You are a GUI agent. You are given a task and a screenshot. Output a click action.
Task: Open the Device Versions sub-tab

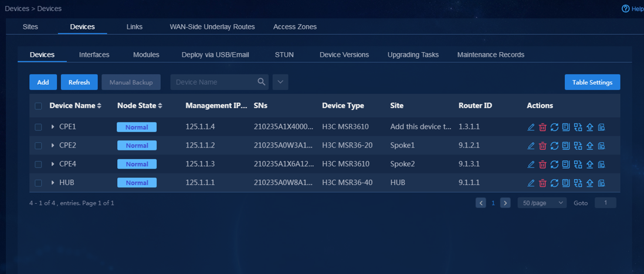(344, 54)
